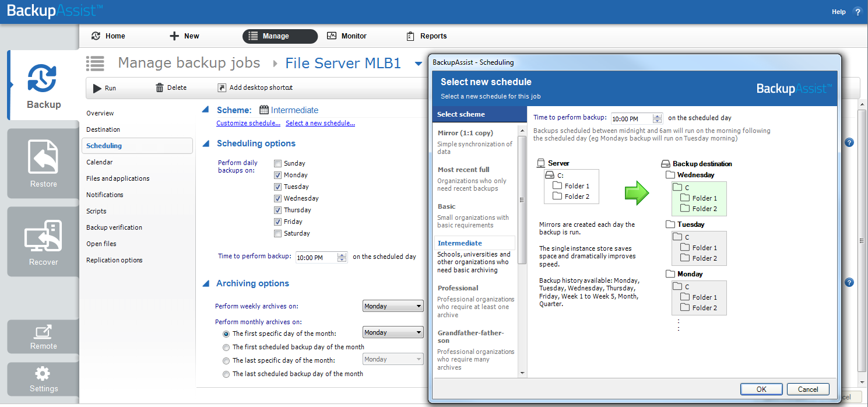This screenshot has width=868, height=407.
Task: Select the Manage tab
Action: (x=280, y=36)
